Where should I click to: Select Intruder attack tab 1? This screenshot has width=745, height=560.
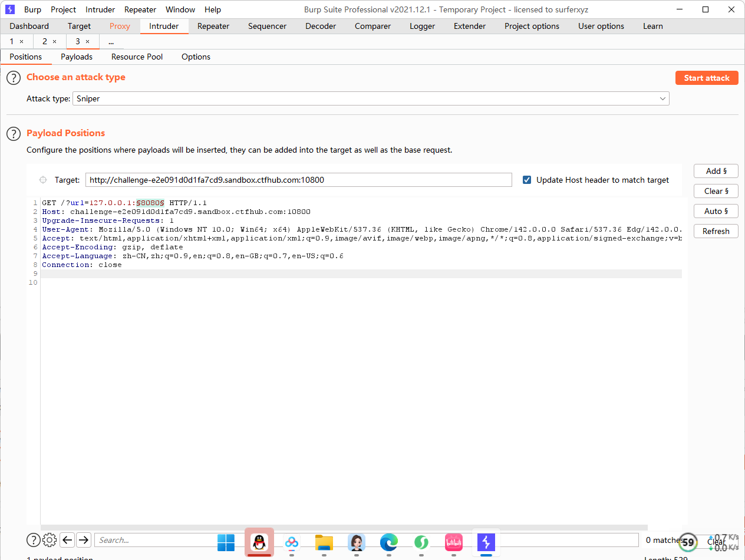(x=11, y=42)
